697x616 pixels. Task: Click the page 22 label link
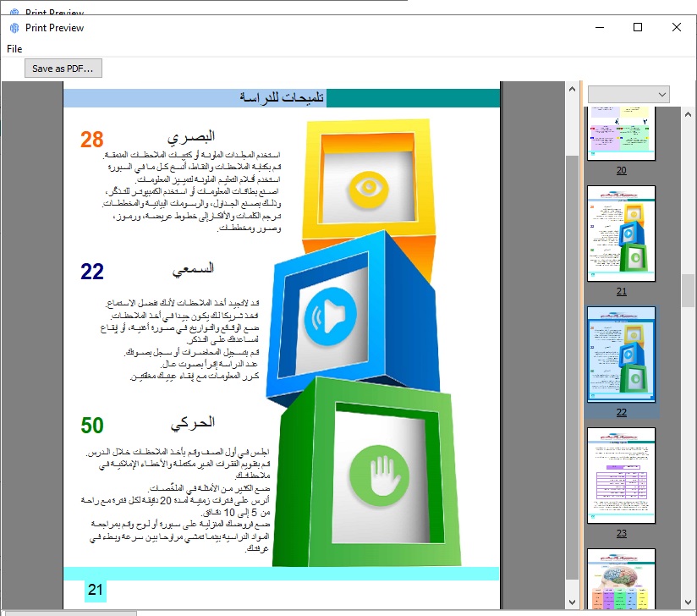click(x=622, y=412)
